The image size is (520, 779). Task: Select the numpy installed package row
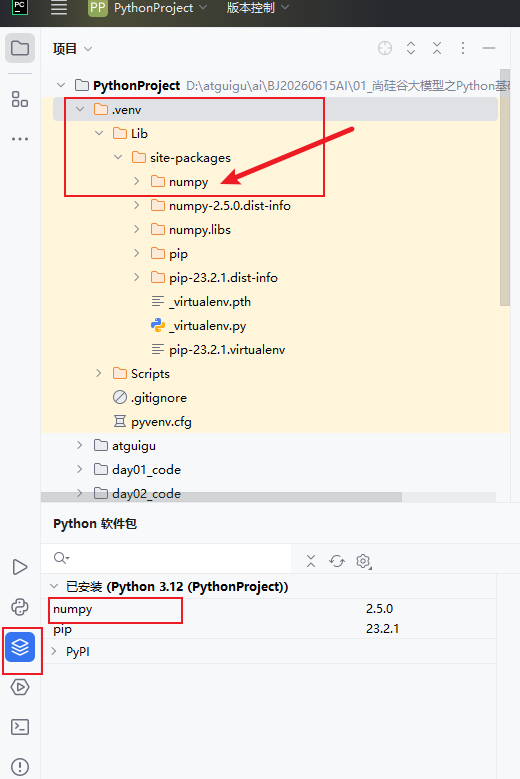pyautogui.click(x=272, y=609)
